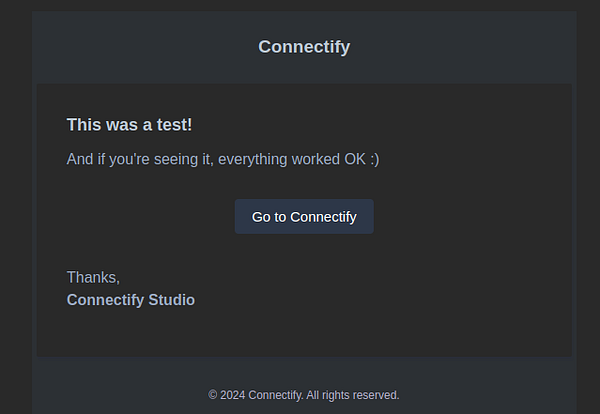Select the Connectify header title
The height and width of the screenshot is (414, 600).
pos(304,47)
